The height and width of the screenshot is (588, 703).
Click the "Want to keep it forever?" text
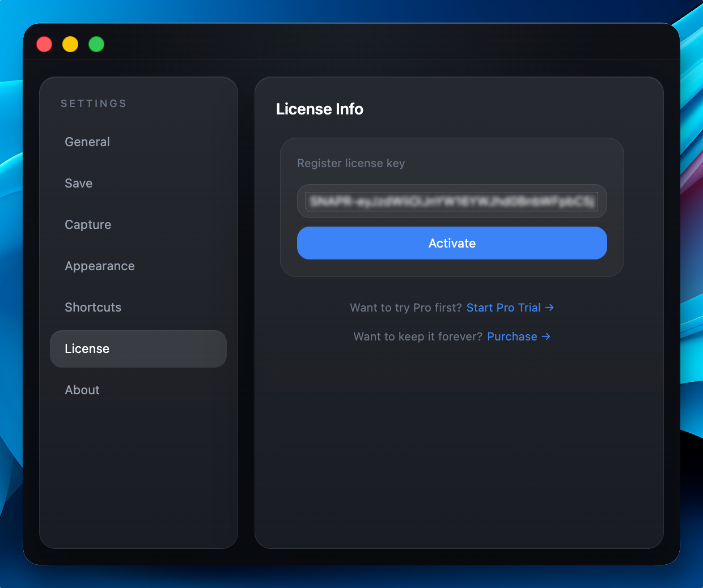point(418,336)
